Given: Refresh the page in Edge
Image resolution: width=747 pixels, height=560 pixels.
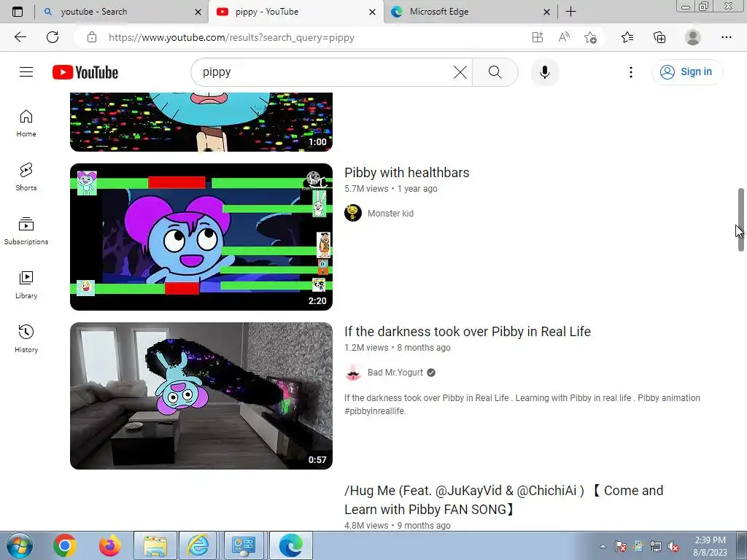Looking at the screenshot, I should (53, 37).
